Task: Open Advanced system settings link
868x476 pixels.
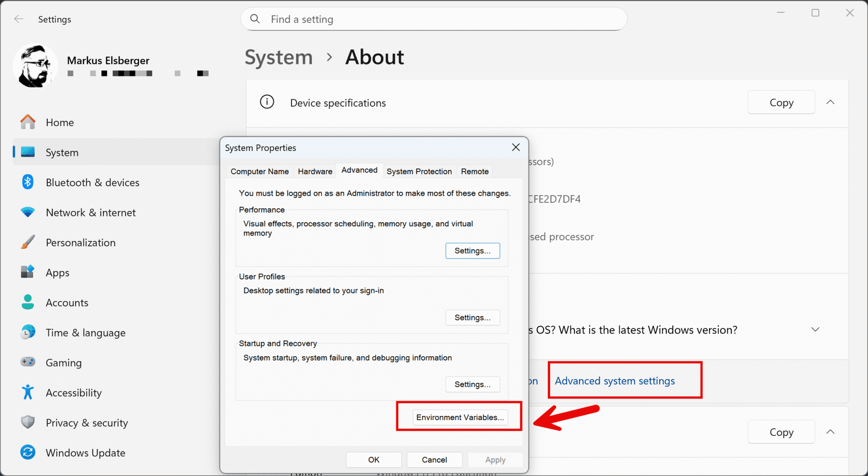Action: click(x=615, y=381)
